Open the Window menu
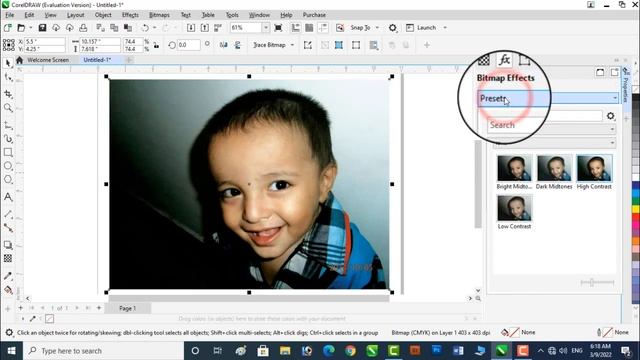This screenshot has height=360, width=640. (259, 15)
